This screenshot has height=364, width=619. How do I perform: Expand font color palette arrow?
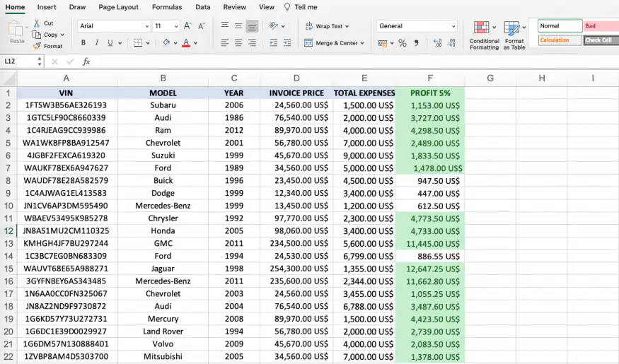click(195, 43)
